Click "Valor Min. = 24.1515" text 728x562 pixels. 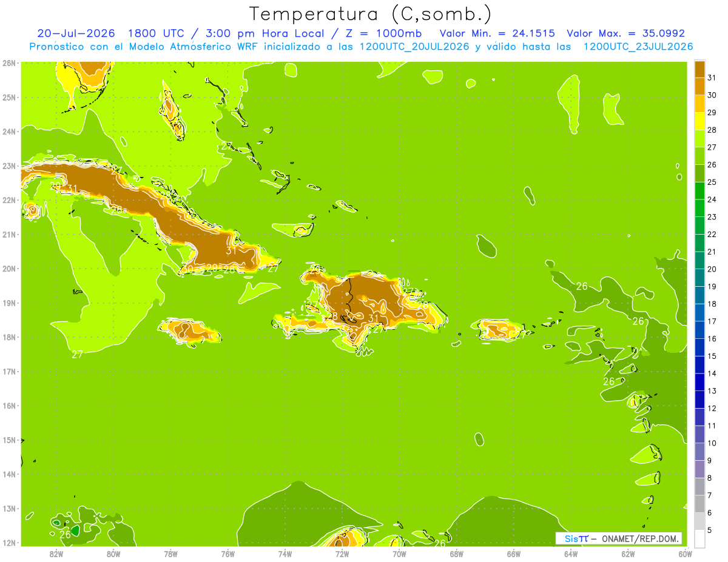497,33
